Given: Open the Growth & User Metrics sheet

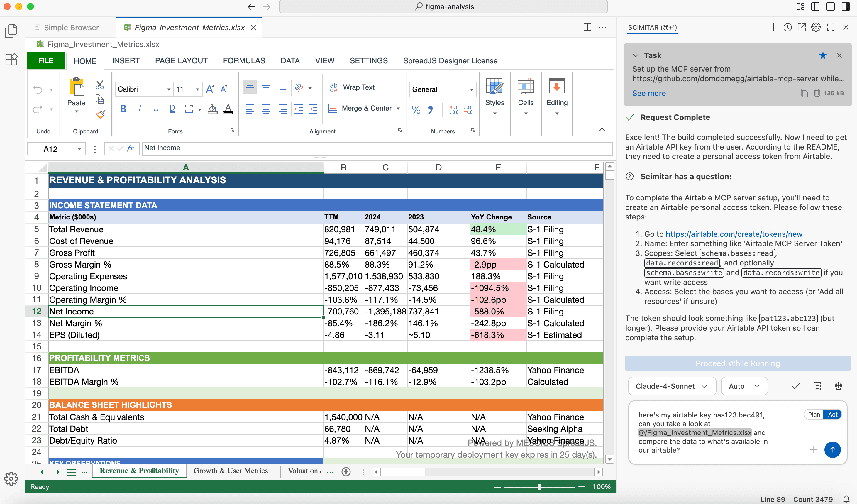Looking at the screenshot, I should click(x=231, y=471).
